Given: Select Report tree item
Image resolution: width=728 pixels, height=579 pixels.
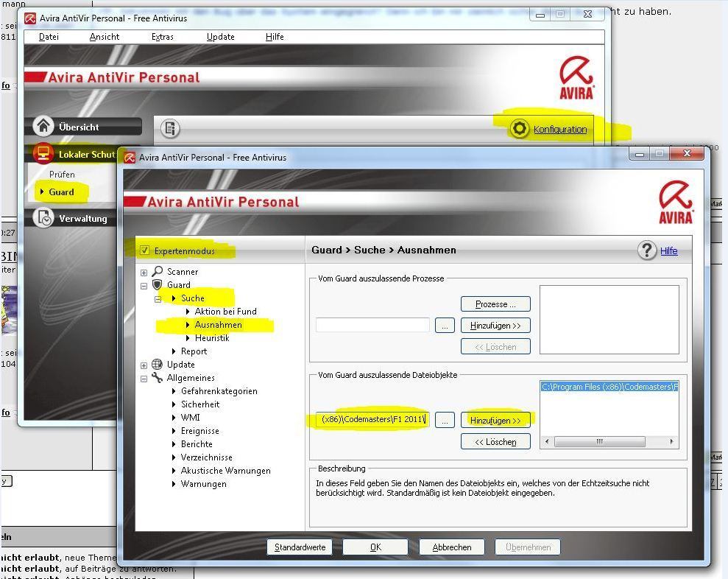Looking at the screenshot, I should click(x=194, y=351).
